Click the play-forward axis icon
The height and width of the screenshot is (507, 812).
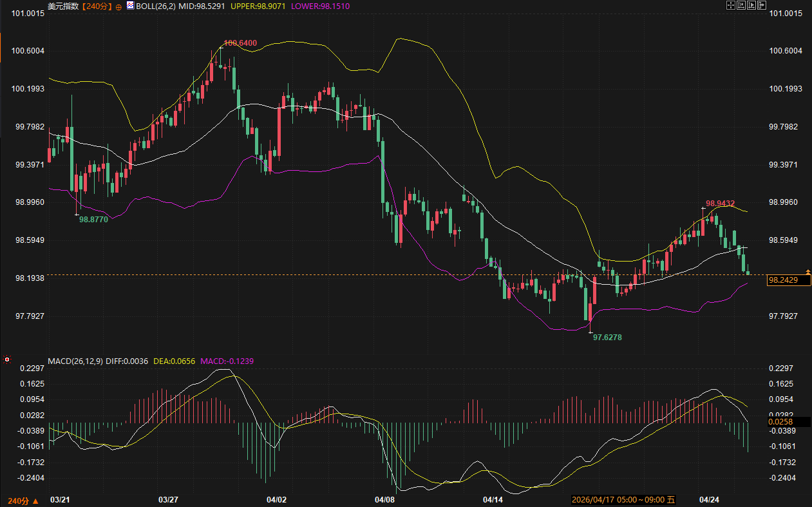pos(751,5)
